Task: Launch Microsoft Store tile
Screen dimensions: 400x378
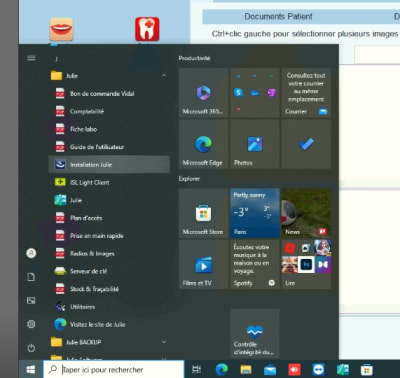Action: point(203,213)
